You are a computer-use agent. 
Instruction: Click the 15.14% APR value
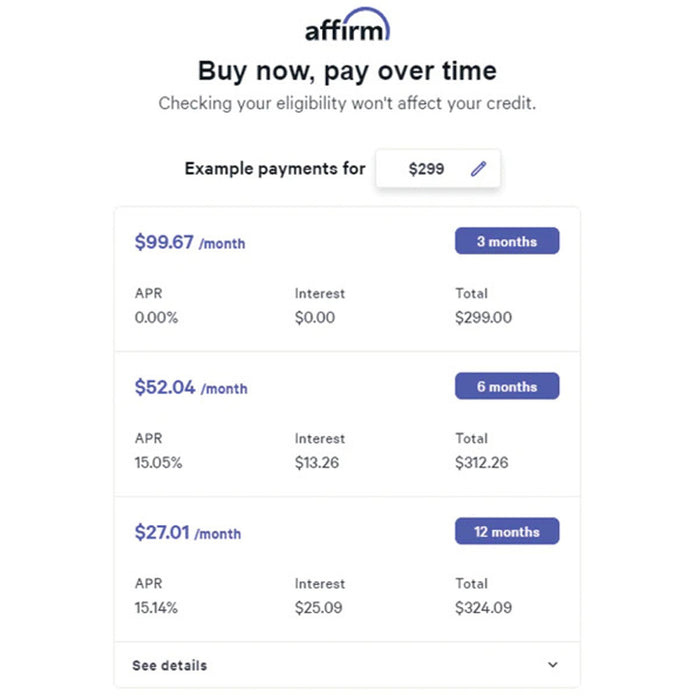(x=156, y=608)
